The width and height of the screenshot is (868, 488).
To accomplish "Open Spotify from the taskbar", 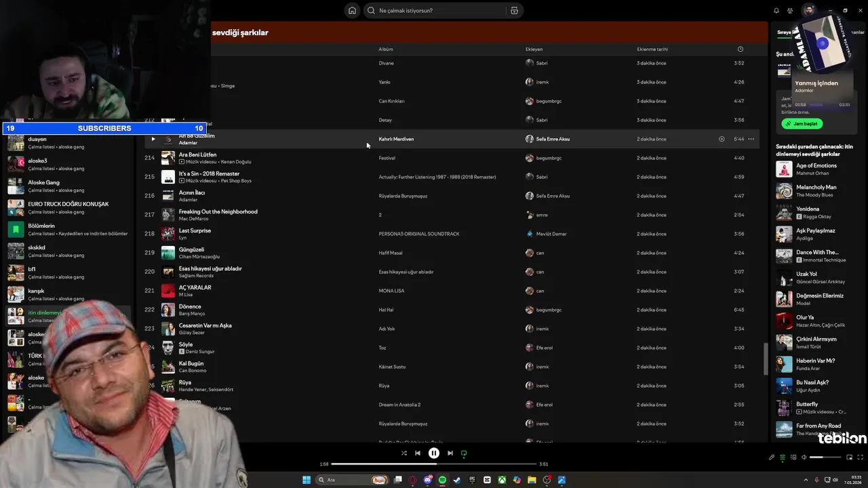I will coord(442,480).
